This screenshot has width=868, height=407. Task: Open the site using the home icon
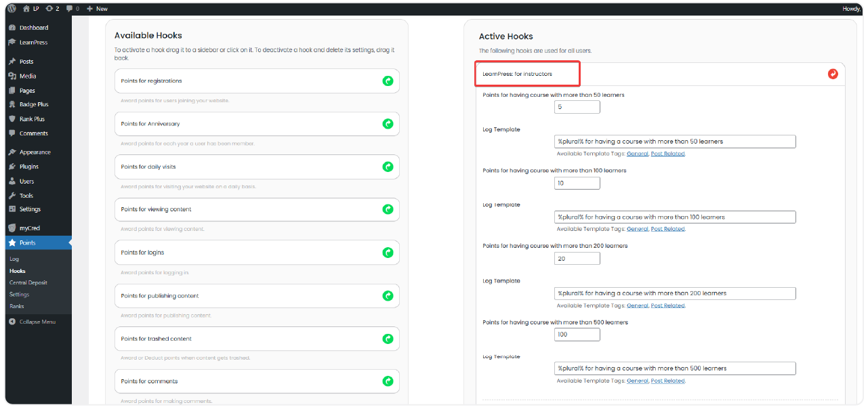tap(24, 8)
